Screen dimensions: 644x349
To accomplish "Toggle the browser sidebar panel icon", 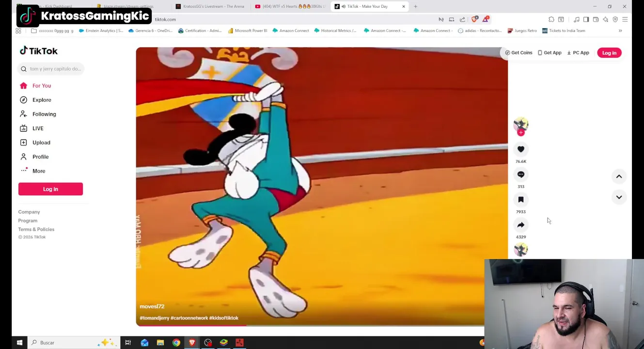I will (586, 19).
